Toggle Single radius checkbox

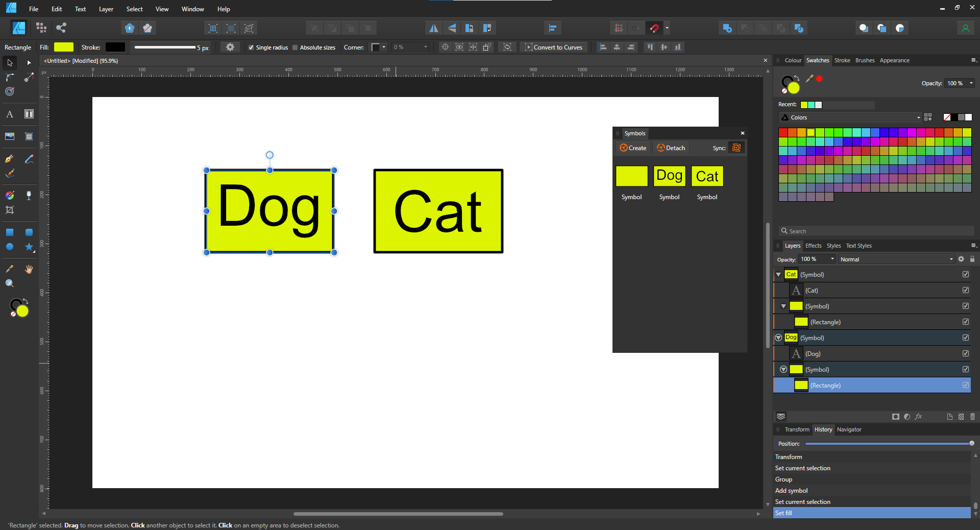coord(251,47)
